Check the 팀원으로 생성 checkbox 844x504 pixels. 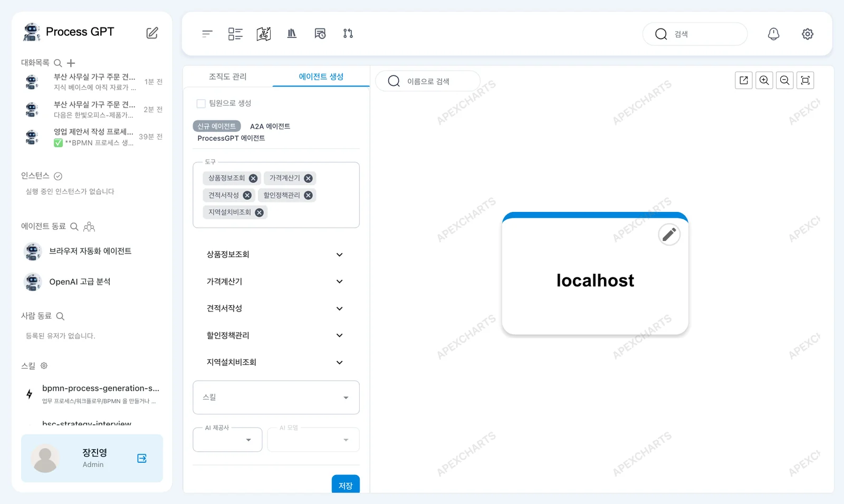(201, 103)
